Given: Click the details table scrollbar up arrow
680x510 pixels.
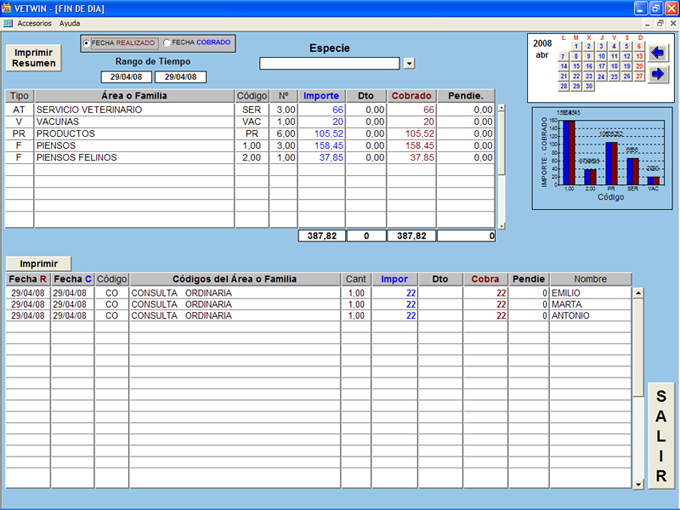Looking at the screenshot, I should 638,293.
